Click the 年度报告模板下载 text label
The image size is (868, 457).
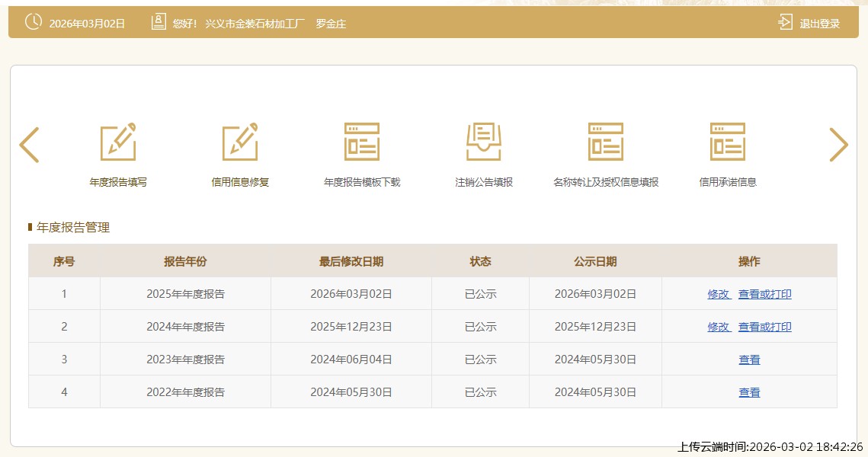pos(362,182)
